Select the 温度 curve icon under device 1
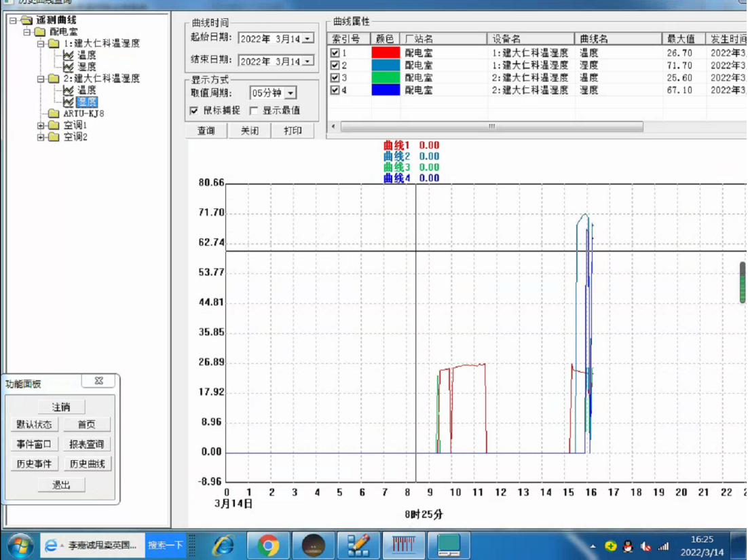Image resolution: width=748 pixels, height=560 pixels. coord(69,56)
